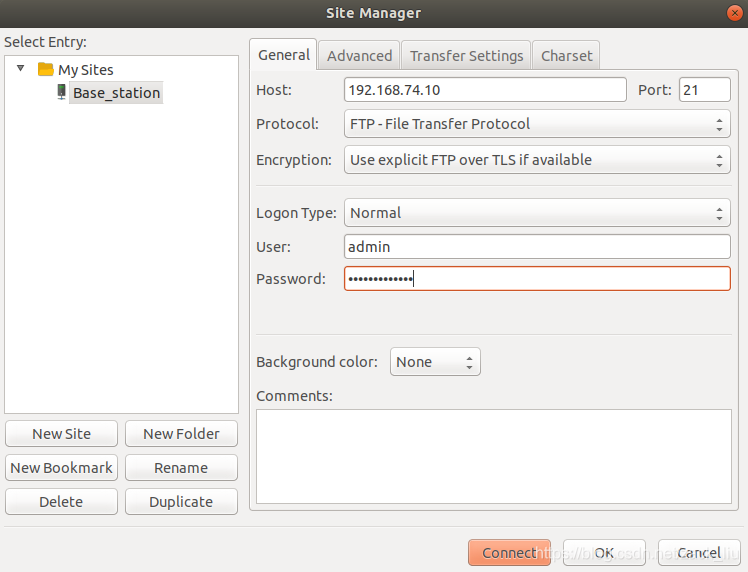
Task: Switch to the General tab
Action: [x=283, y=55]
